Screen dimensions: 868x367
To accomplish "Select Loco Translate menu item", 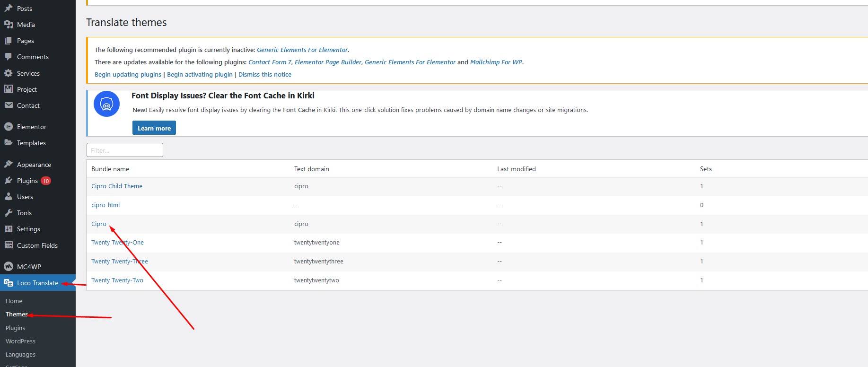I will tap(37, 283).
